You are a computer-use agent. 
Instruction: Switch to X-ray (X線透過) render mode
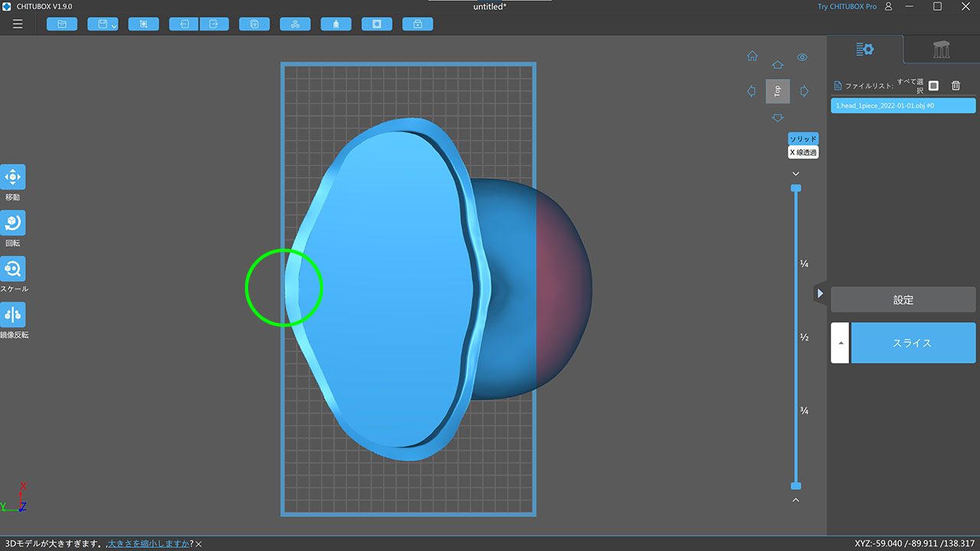pyautogui.click(x=803, y=152)
